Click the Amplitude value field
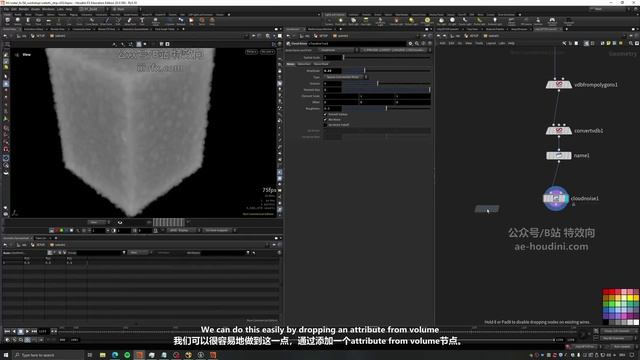The width and height of the screenshot is (640, 360). pyautogui.click(x=332, y=71)
